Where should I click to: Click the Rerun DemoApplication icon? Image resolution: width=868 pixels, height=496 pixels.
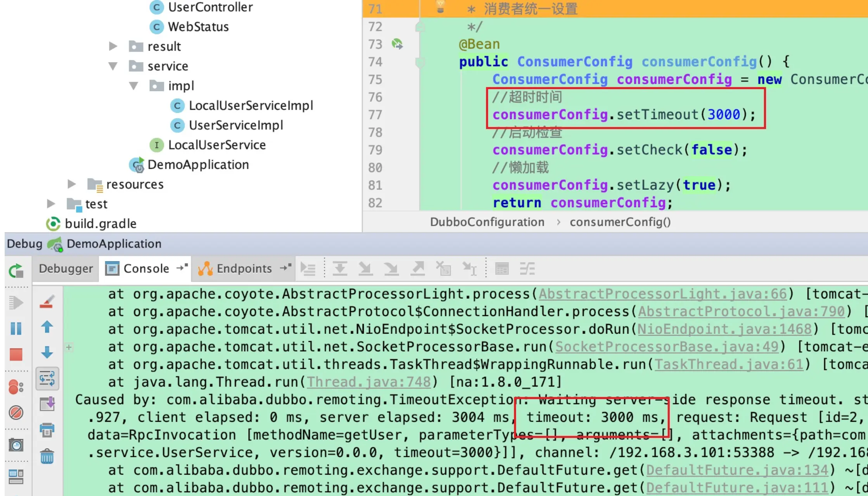coord(16,271)
